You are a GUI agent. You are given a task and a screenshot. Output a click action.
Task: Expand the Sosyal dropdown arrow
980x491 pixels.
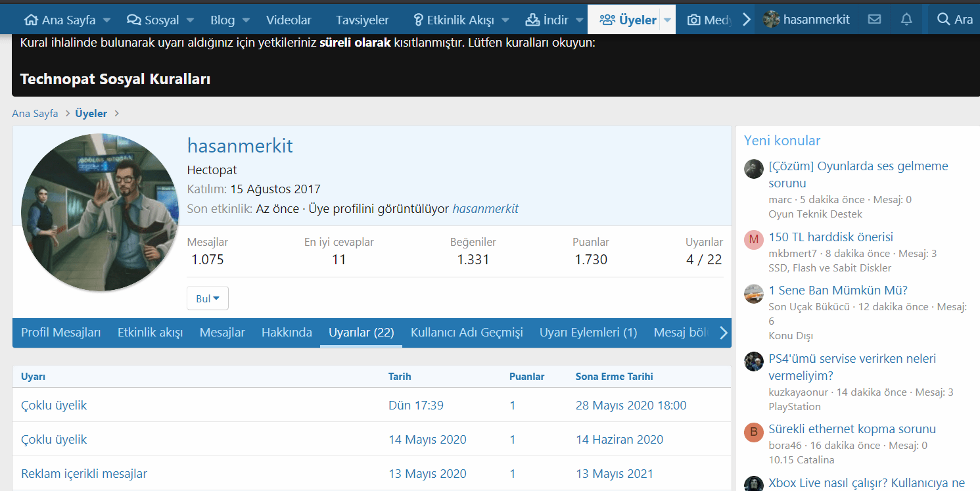click(x=190, y=20)
